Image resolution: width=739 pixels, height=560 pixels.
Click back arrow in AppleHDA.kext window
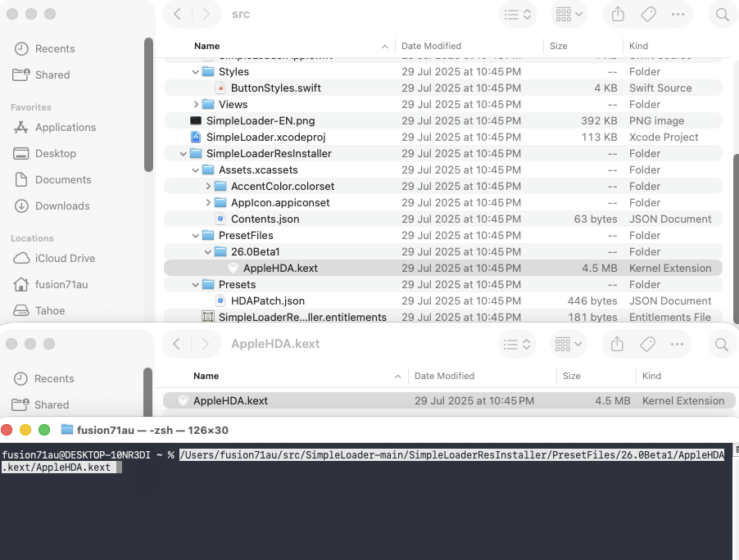coord(176,344)
